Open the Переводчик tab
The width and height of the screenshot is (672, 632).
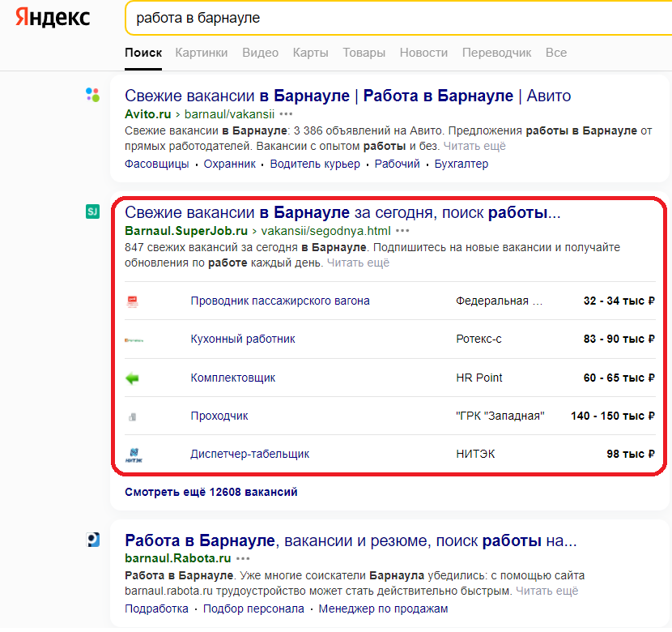coord(497,53)
